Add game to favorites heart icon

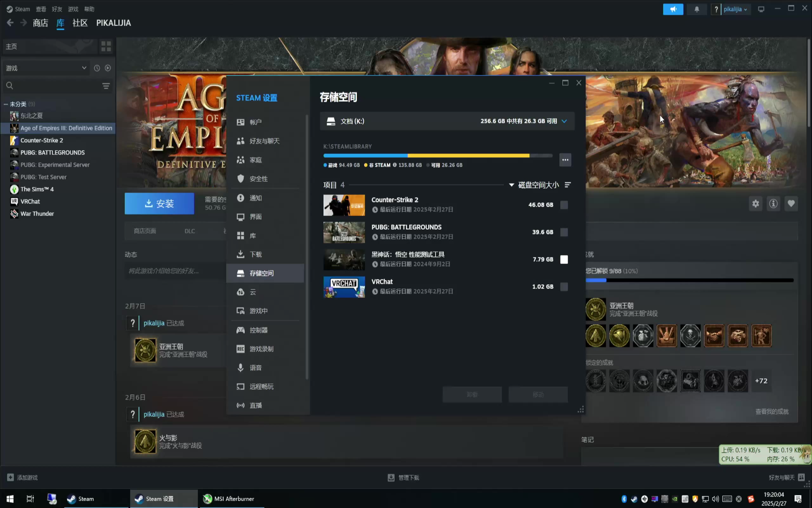791,204
